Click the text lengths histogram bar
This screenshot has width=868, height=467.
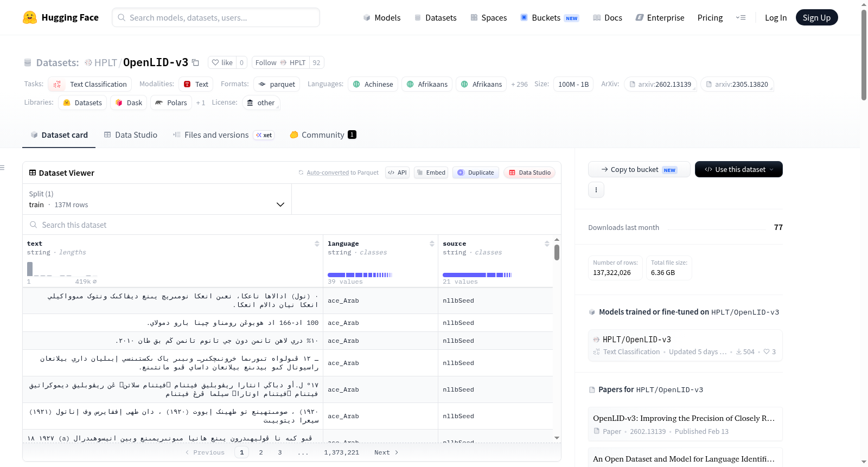tap(30, 269)
